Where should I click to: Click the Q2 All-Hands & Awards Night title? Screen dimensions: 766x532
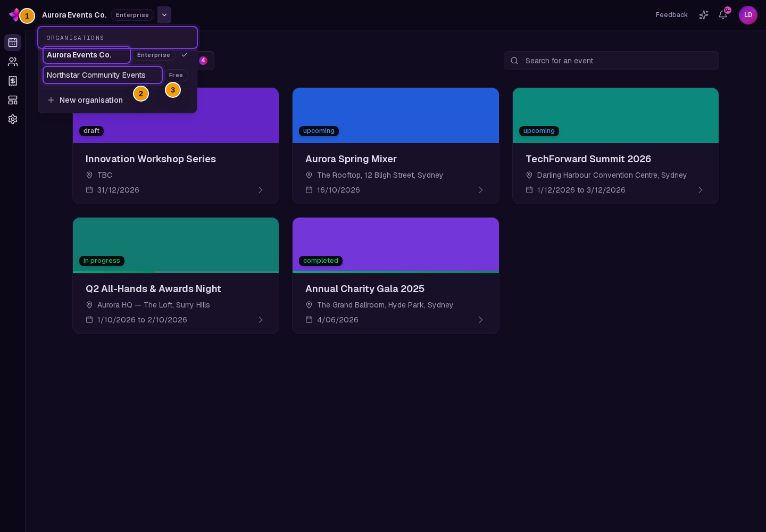(153, 289)
